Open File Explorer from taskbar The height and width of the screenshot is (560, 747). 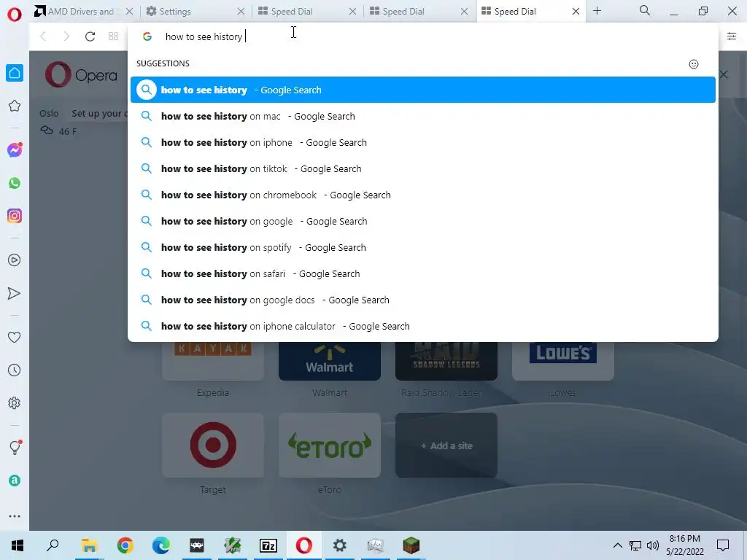pyautogui.click(x=89, y=545)
